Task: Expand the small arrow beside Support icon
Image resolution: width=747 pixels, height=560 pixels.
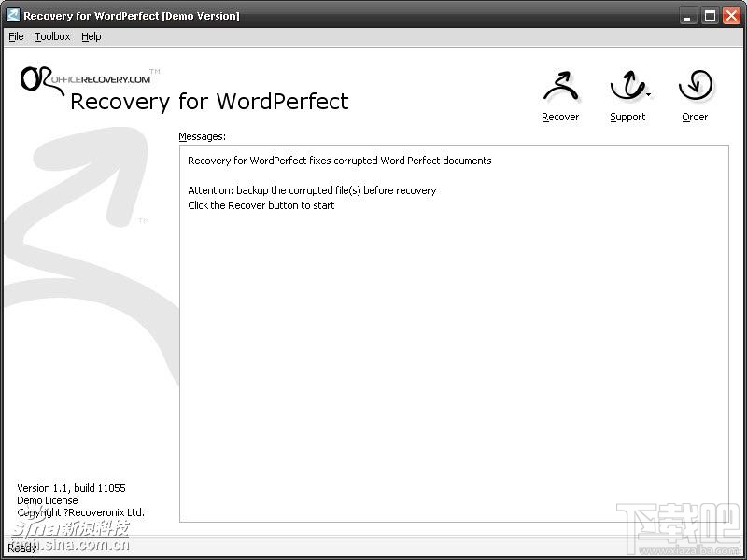Action: pyautogui.click(x=648, y=95)
